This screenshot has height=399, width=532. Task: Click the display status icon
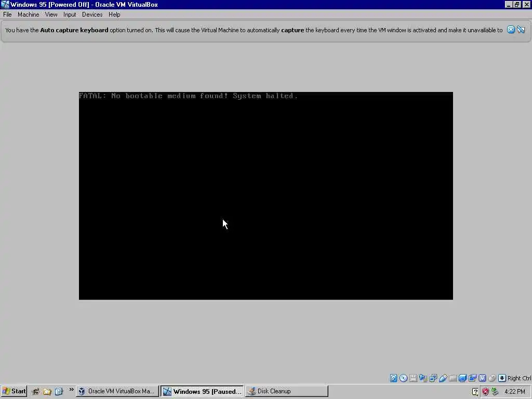[462, 378]
